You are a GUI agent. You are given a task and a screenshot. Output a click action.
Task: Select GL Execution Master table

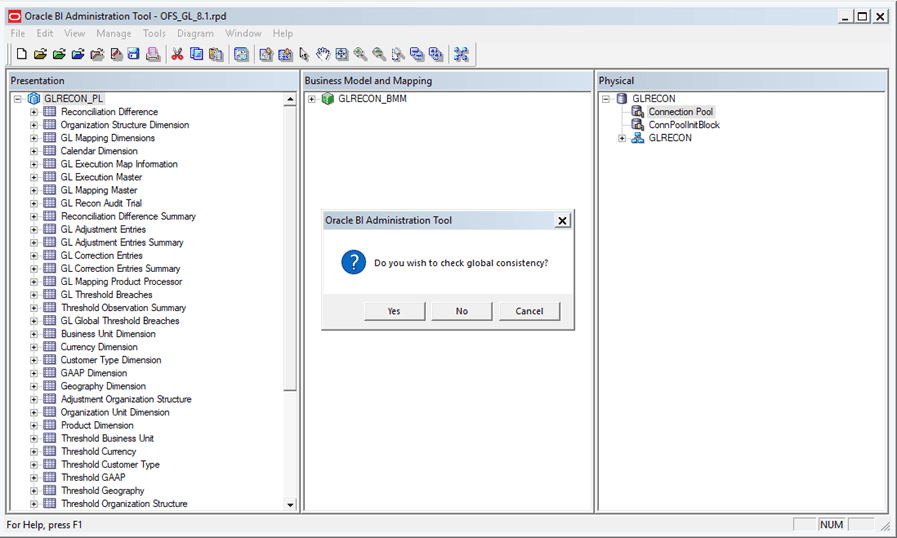tap(101, 177)
